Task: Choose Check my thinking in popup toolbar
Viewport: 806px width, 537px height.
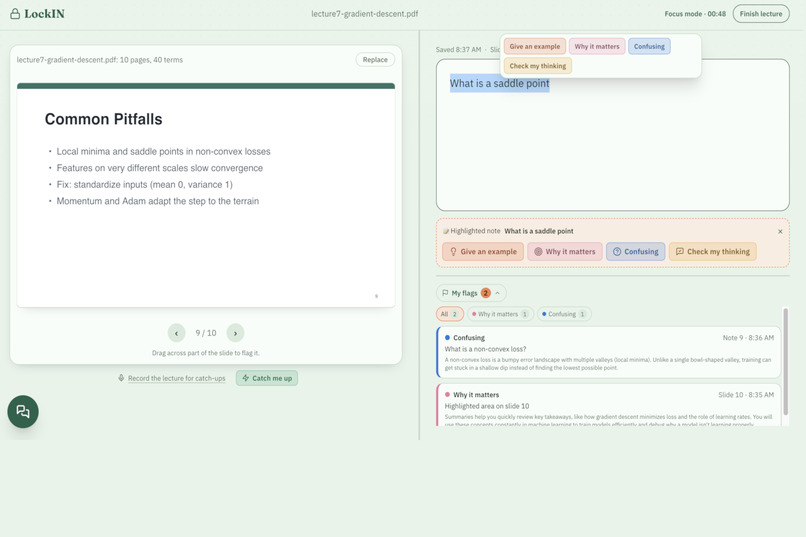Action: 538,66
